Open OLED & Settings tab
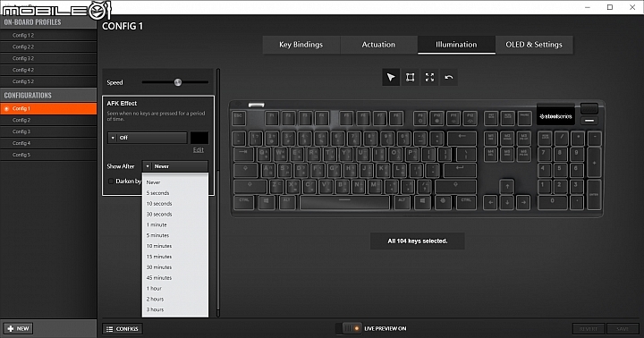Viewport: 644px width, 338px height. click(x=534, y=45)
